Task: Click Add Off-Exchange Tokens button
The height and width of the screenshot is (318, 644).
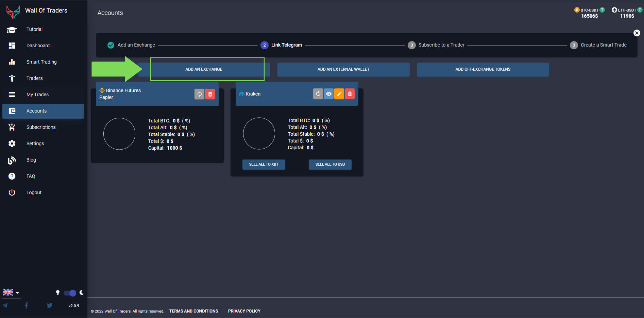Action: coord(483,69)
